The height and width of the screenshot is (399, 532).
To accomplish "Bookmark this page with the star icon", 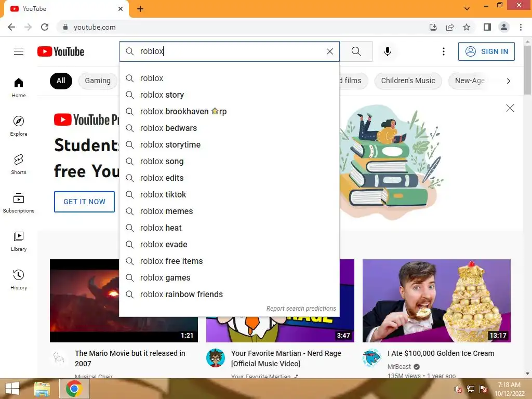I will coord(467,27).
